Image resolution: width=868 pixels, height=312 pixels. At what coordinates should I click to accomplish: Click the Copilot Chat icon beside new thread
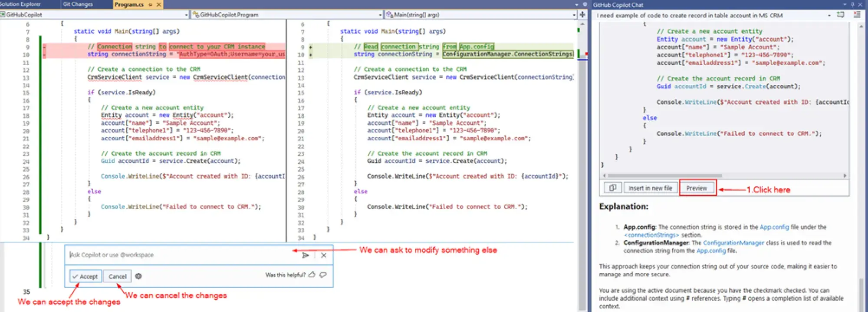857,15
